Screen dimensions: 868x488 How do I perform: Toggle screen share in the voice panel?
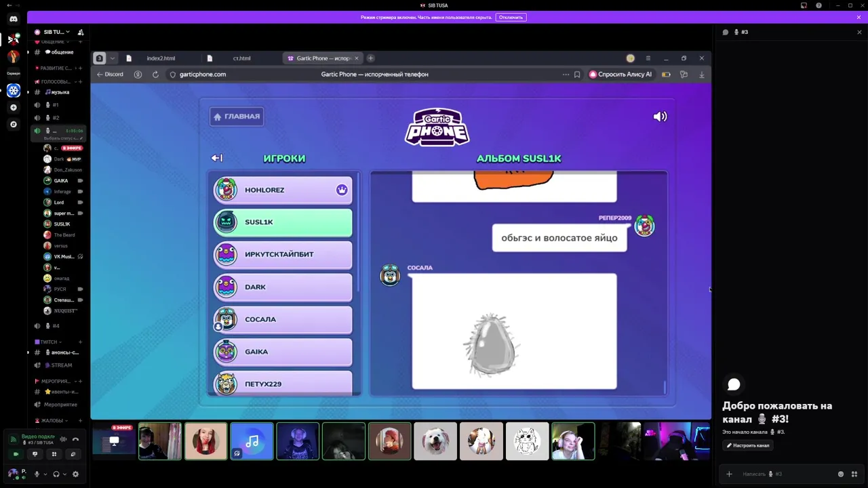point(35,454)
